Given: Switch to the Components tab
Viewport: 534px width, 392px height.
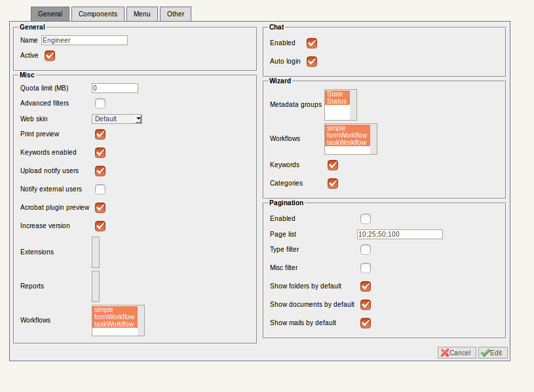Looking at the screenshot, I should pos(97,13).
